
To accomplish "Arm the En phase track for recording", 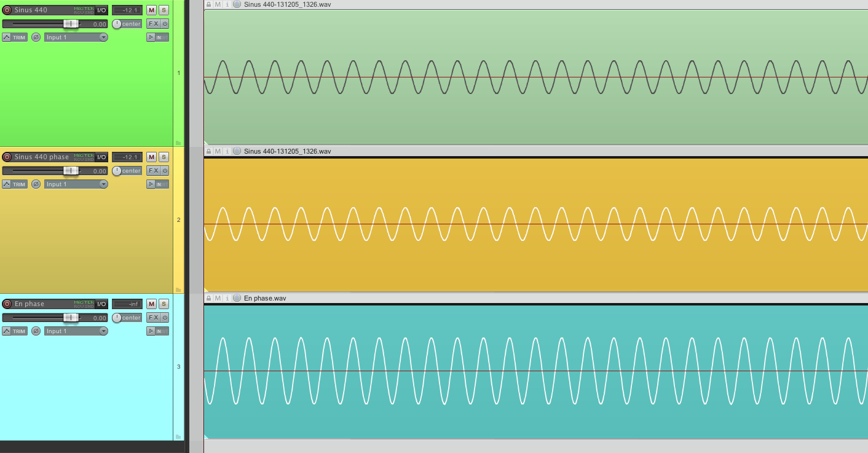I will click(7, 304).
